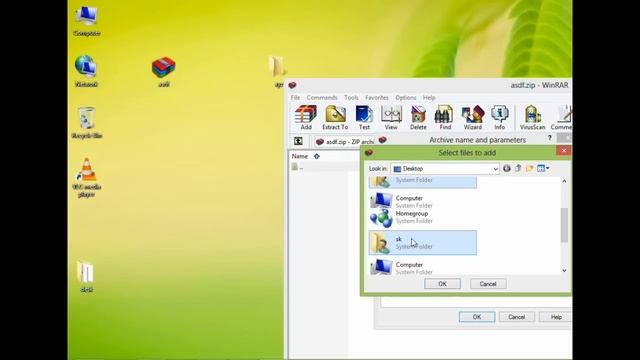Click the Delete toolbar icon in WinRAR
This screenshot has height=360, width=640.
click(418, 118)
